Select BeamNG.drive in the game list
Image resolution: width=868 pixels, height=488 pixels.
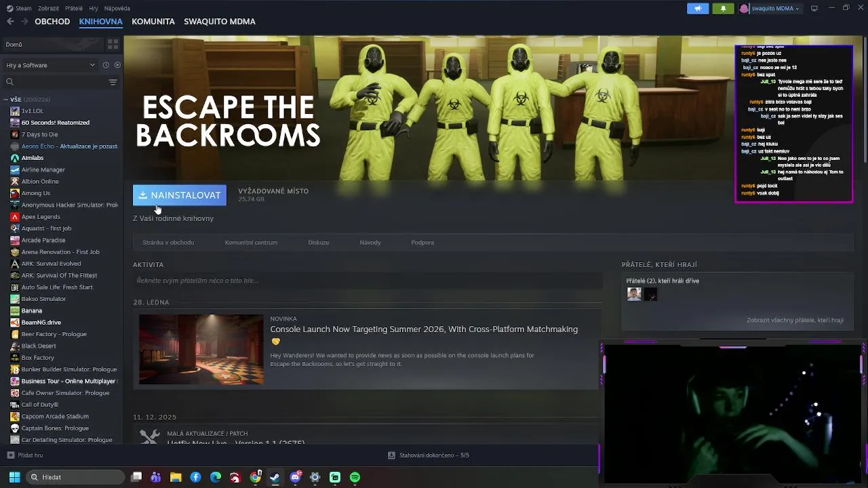tap(41, 323)
